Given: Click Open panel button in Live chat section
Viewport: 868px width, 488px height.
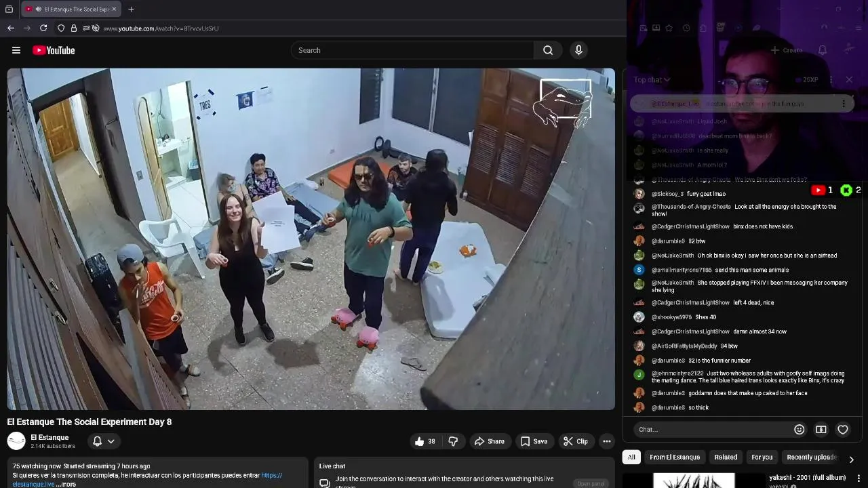Looking at the screenshot, I should 591,483.
